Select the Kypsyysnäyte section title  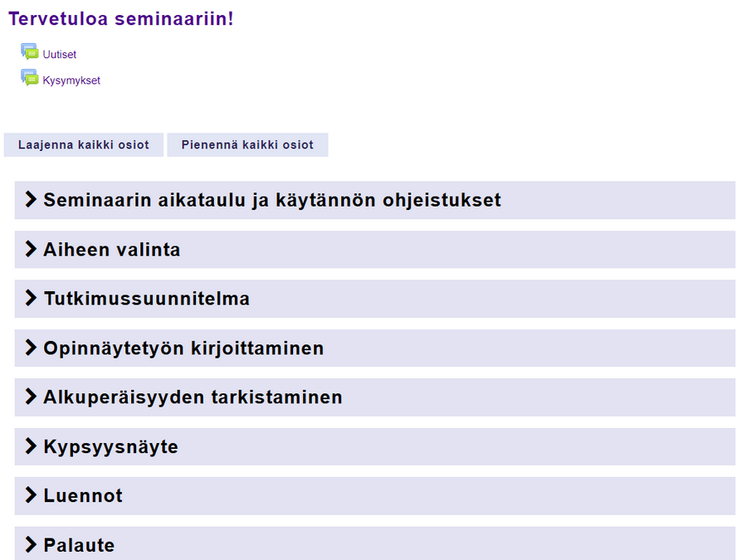110,447
